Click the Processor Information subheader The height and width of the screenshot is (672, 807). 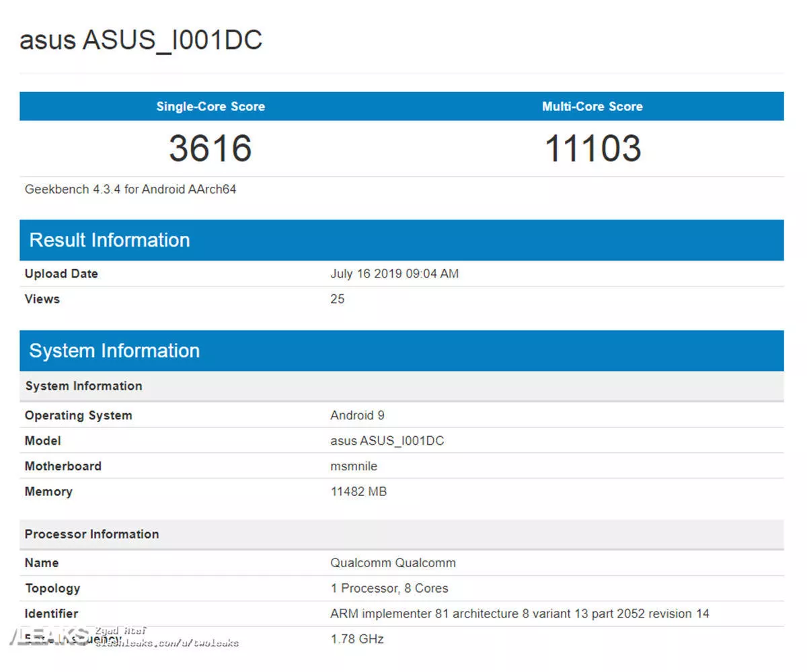click(x=401, y=534)
